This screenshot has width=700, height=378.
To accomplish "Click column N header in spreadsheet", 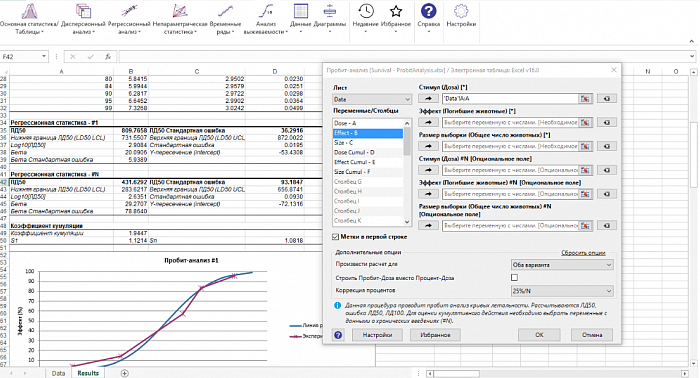I will tap(648, 71).
